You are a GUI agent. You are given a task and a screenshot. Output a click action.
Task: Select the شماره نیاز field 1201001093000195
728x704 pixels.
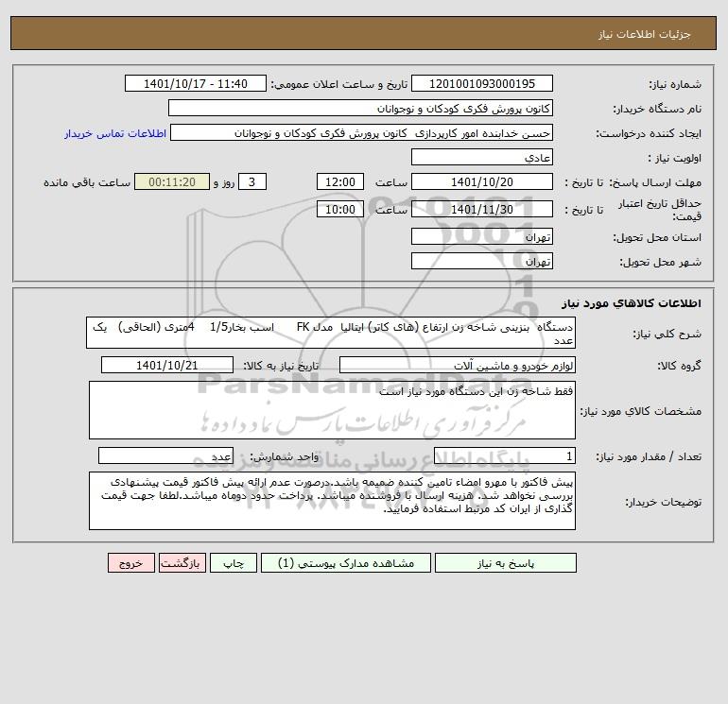(x=482, y=83)
